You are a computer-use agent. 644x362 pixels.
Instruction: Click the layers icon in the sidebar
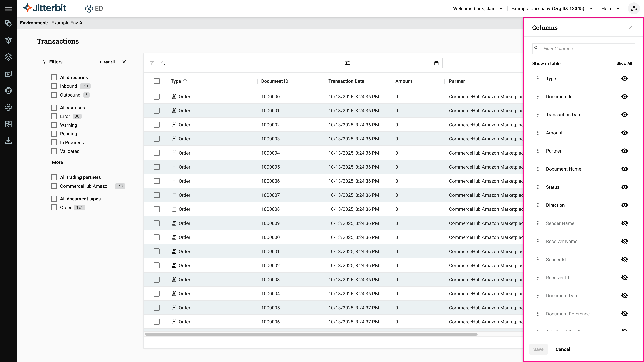[x=8, y=57]
